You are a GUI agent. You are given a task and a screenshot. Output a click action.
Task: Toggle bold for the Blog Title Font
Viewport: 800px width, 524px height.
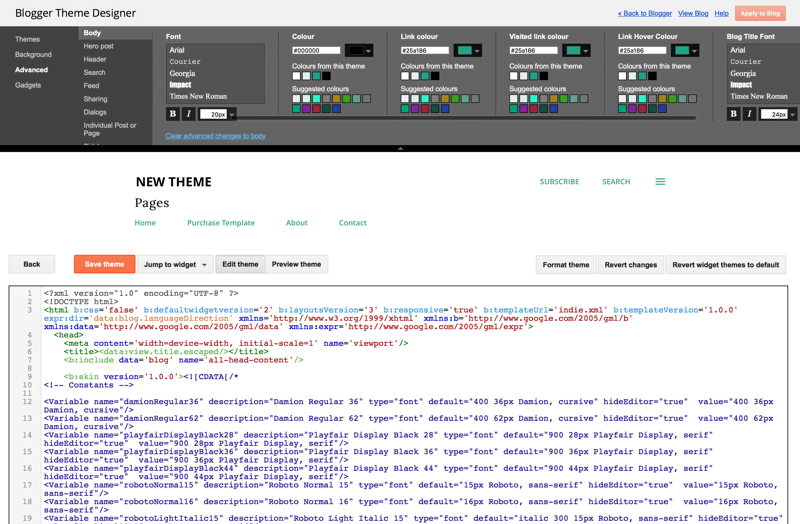pyautogui.click(x=733, y=114)
